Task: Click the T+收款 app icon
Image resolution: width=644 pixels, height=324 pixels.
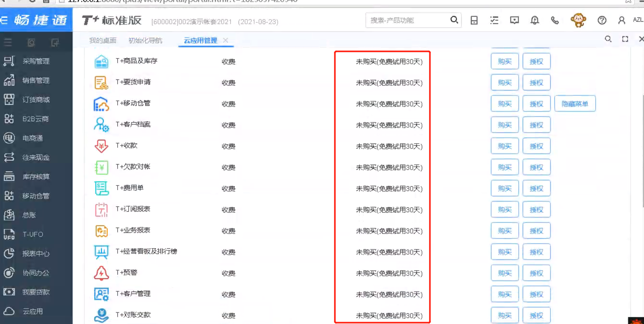Action: tap(101, 146)
